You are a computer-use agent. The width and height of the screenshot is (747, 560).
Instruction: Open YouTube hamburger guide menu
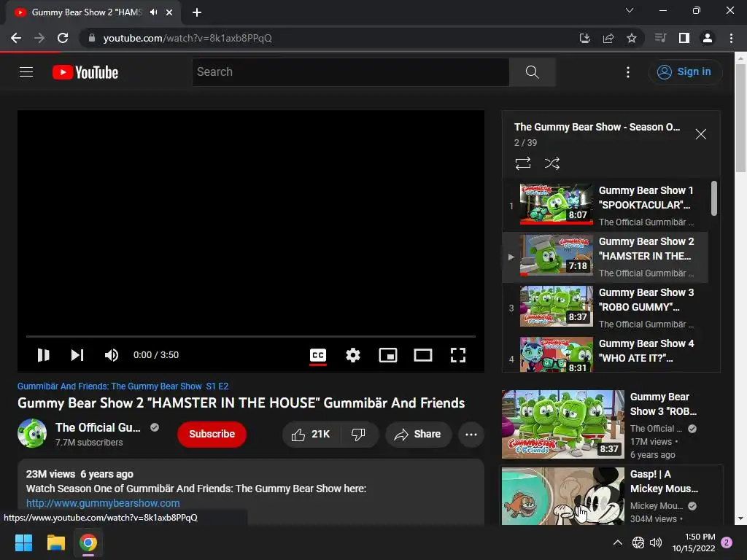[x=26, y=72]
